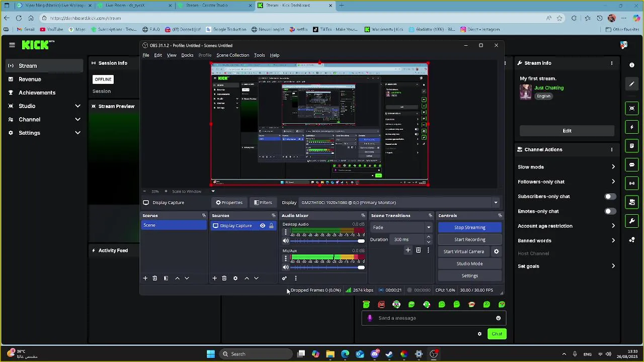
Task: Open advanced audio properties gears icon in Audio Mixer
Action: (x=284, y=278)
